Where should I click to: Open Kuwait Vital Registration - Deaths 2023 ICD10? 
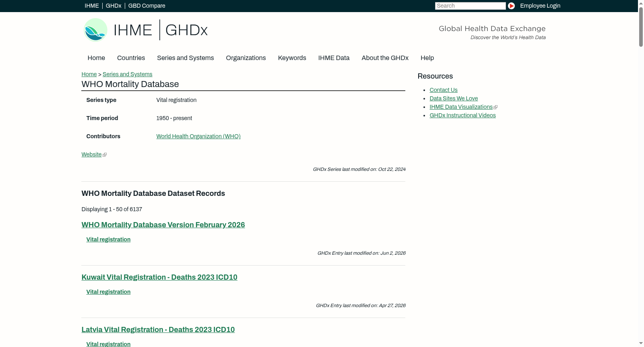point(159,277)
